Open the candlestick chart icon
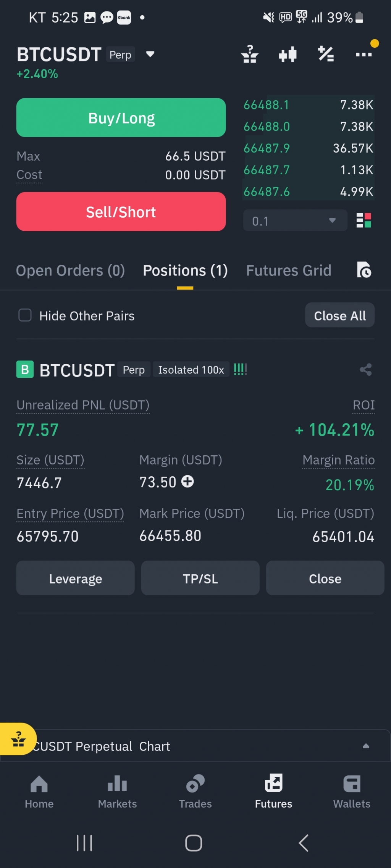Screen dimensions: 391x868 288,55
